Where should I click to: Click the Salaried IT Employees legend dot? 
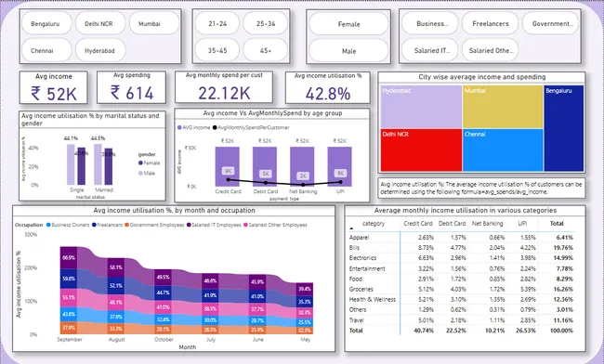tap(189, 225)
